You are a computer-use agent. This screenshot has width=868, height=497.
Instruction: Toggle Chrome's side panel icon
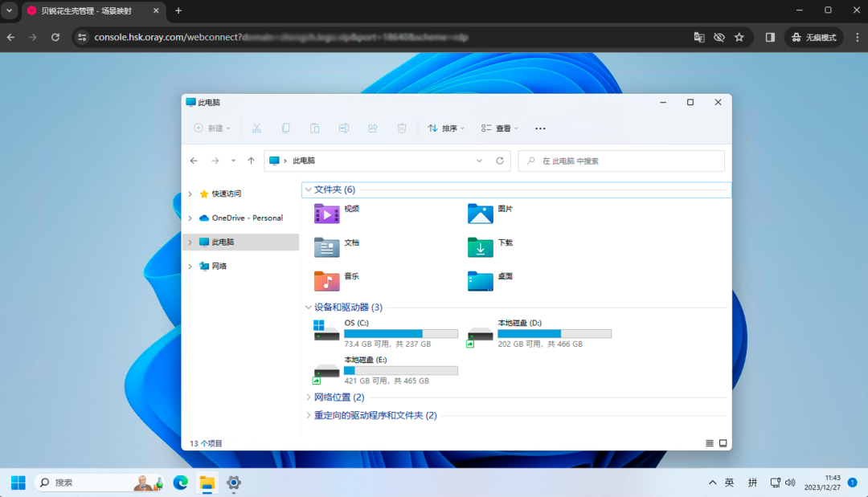click(x=770, y=38)
